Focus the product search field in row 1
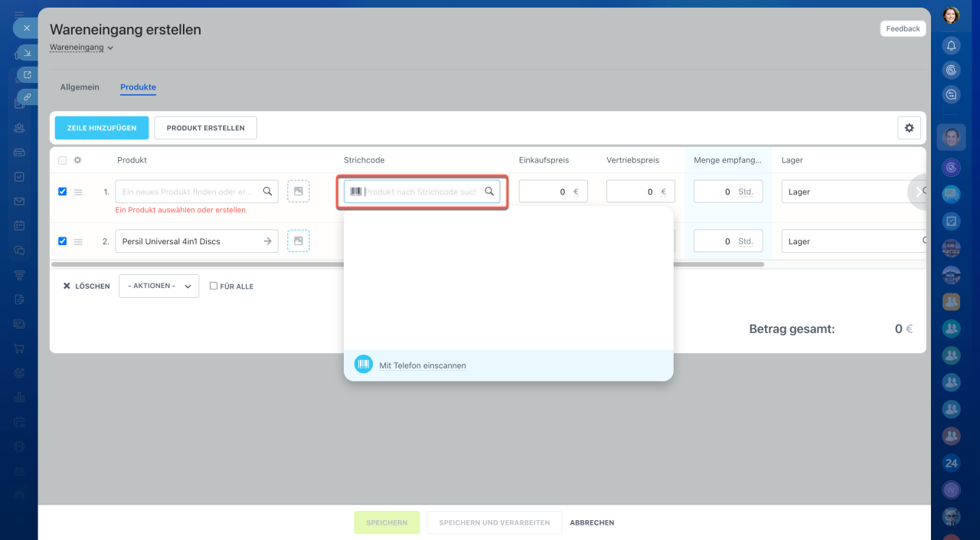The width and height of the screenshot is (980, 540). click(197, 191)
